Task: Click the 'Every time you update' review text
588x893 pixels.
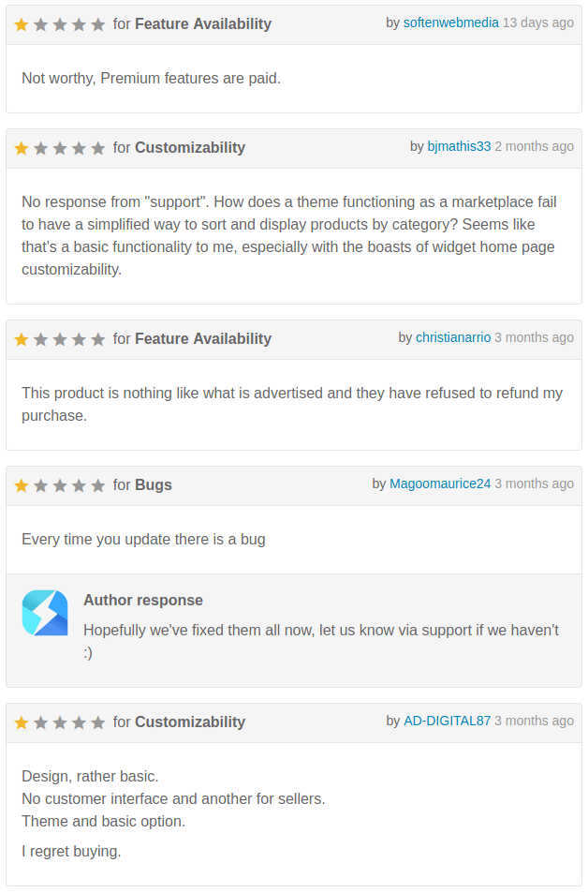Action: 143,540
